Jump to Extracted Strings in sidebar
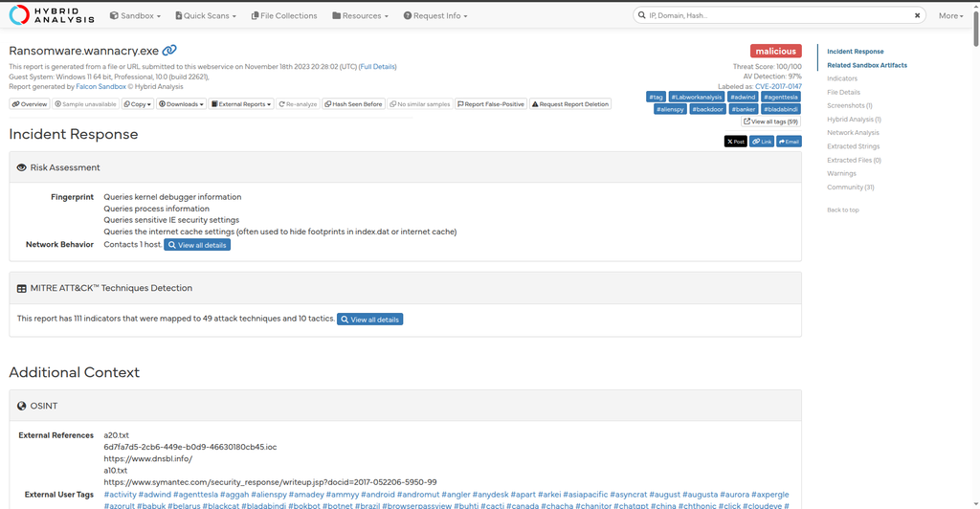This screenshot has width=980, height=509. [853, 146]
